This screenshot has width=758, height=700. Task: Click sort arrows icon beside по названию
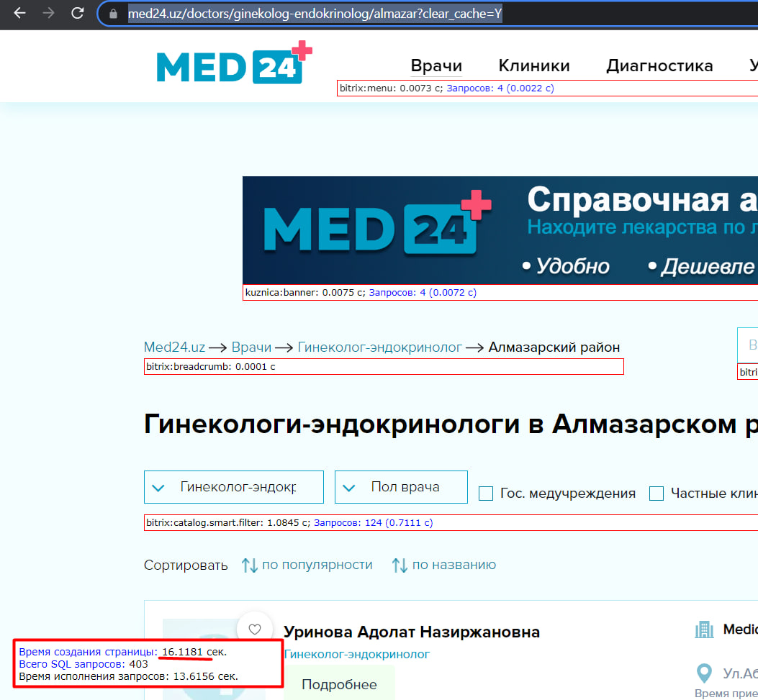coord(400,565)
